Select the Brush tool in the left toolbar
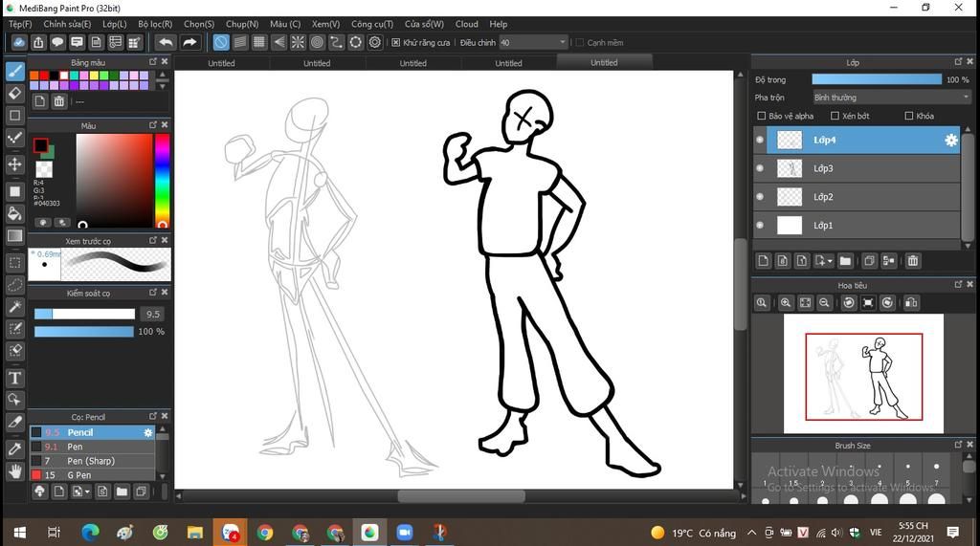Screen dimensions: 980x546 click(x=15, y=71)
